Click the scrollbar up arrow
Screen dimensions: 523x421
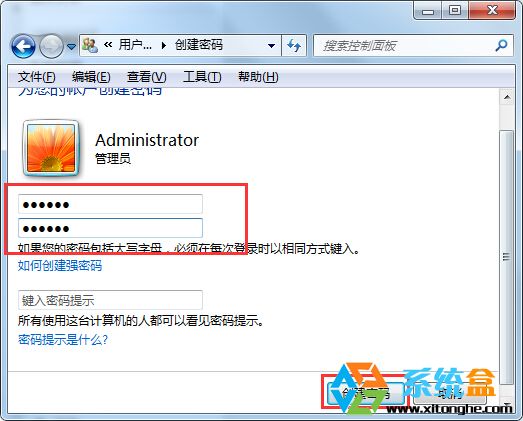click(507, 97)
